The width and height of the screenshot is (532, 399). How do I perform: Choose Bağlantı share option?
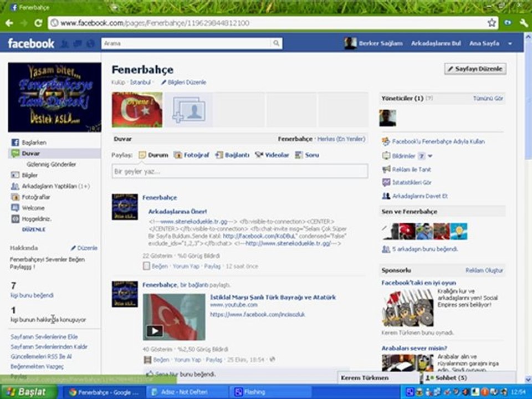[232, 155]
